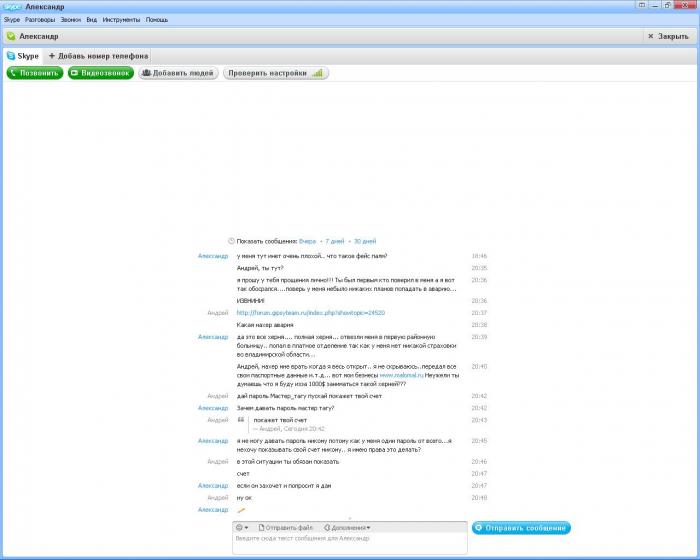Click the Отправить сообщение send button
Image resolution: width=700 pixels, height=560 pixels.
click(x=521, y=528)
